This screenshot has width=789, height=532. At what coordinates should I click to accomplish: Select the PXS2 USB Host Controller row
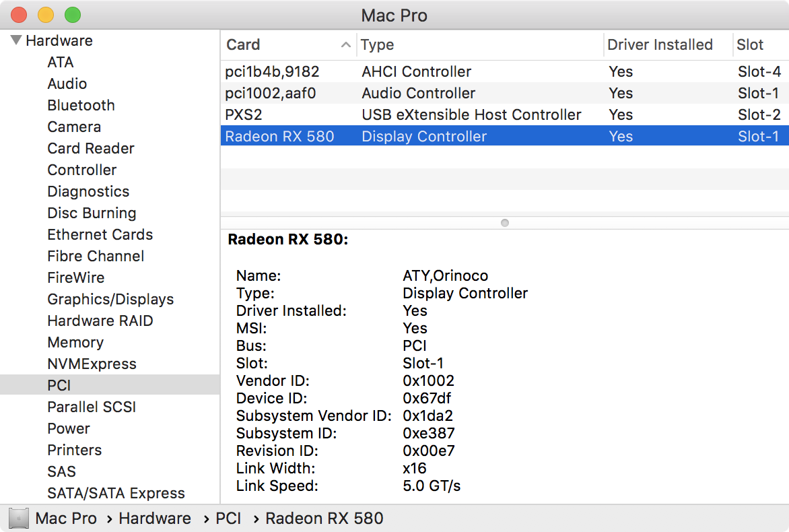(471, 114)
